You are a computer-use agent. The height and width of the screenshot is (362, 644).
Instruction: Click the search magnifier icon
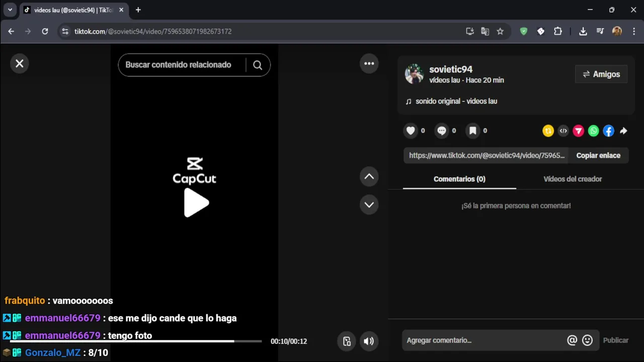click(258, 65)
